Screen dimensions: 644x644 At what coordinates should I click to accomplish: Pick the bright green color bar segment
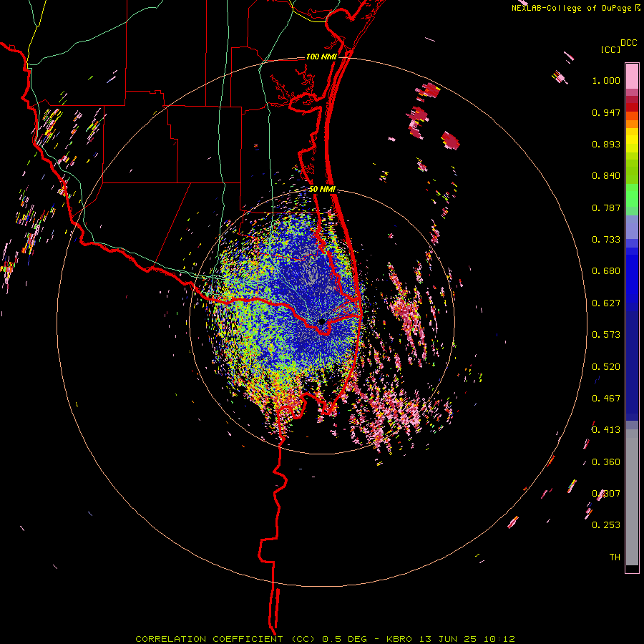click(x=632, y=195)
